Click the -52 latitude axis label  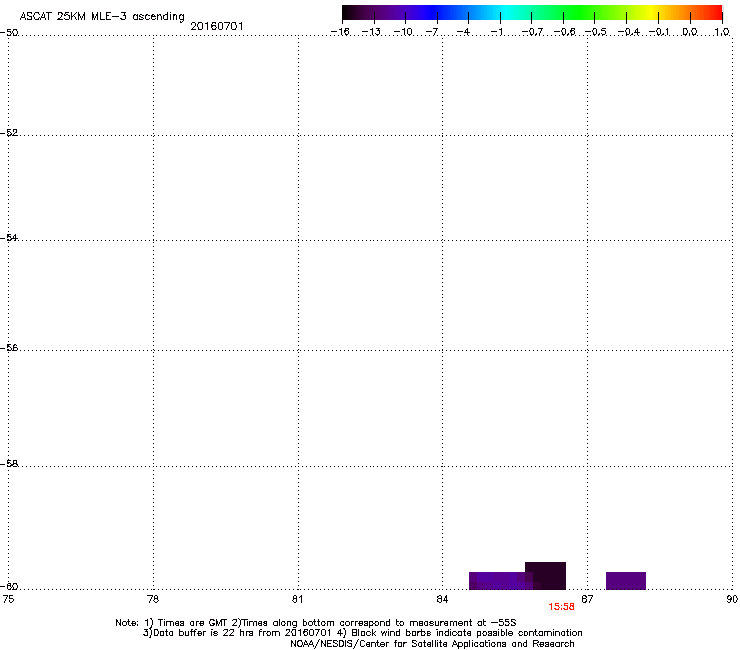click(x=9, y=132)
